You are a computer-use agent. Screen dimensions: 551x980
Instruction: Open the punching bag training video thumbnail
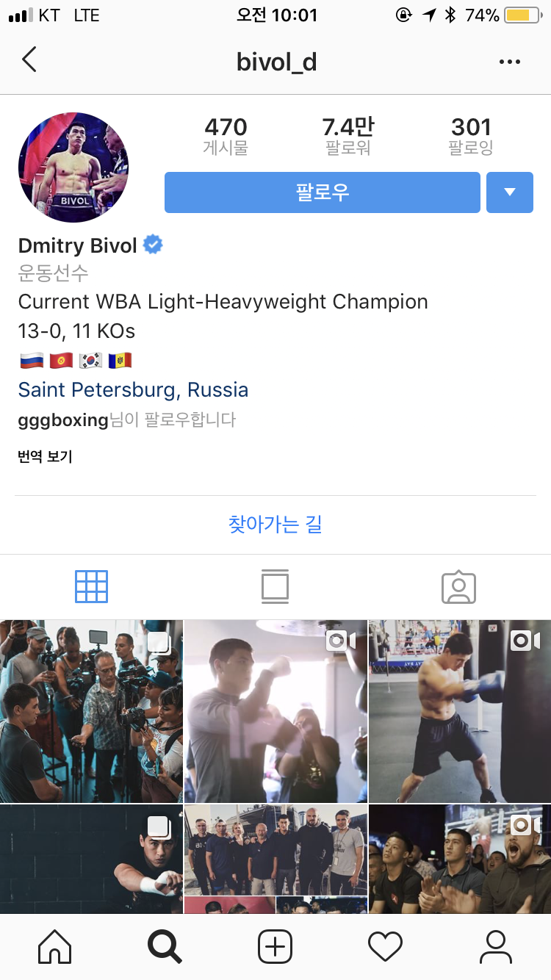[459, 711]
